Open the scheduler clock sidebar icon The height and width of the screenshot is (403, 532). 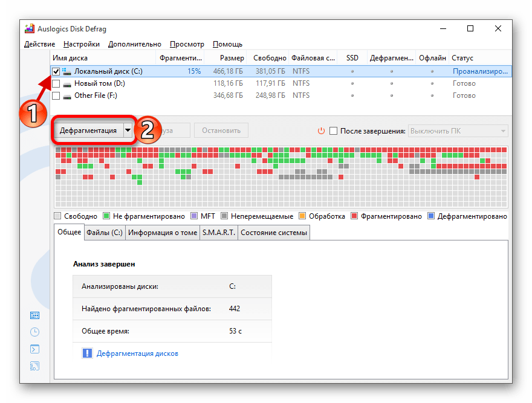34,332
